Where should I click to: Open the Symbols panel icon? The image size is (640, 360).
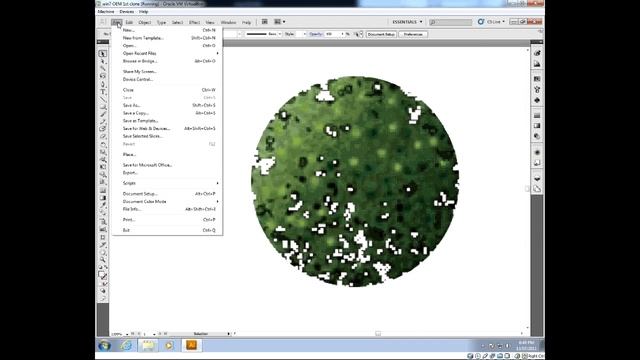pos(537,100)
